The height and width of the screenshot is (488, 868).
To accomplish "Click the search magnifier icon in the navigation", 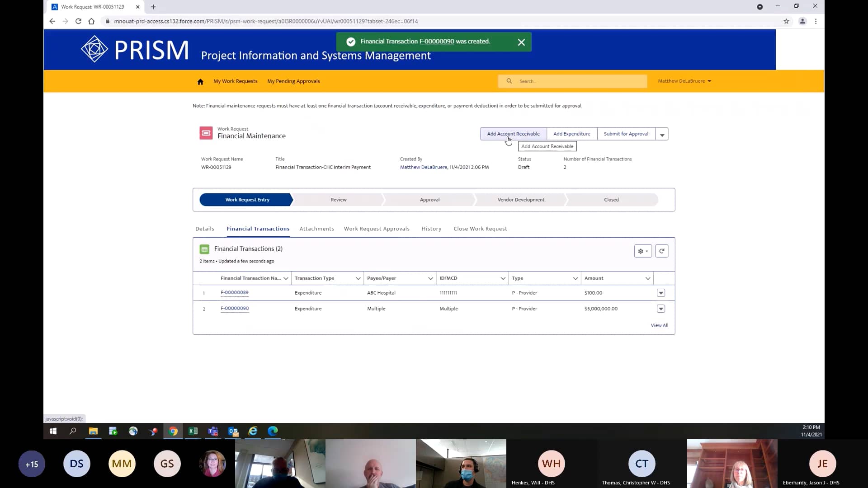I will coord(509,81).
